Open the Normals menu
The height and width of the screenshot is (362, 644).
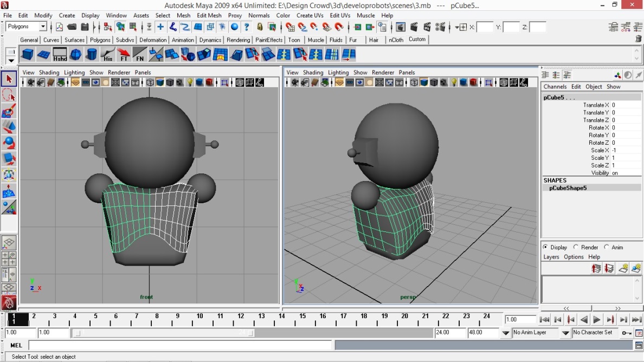[x=259, y=15]
